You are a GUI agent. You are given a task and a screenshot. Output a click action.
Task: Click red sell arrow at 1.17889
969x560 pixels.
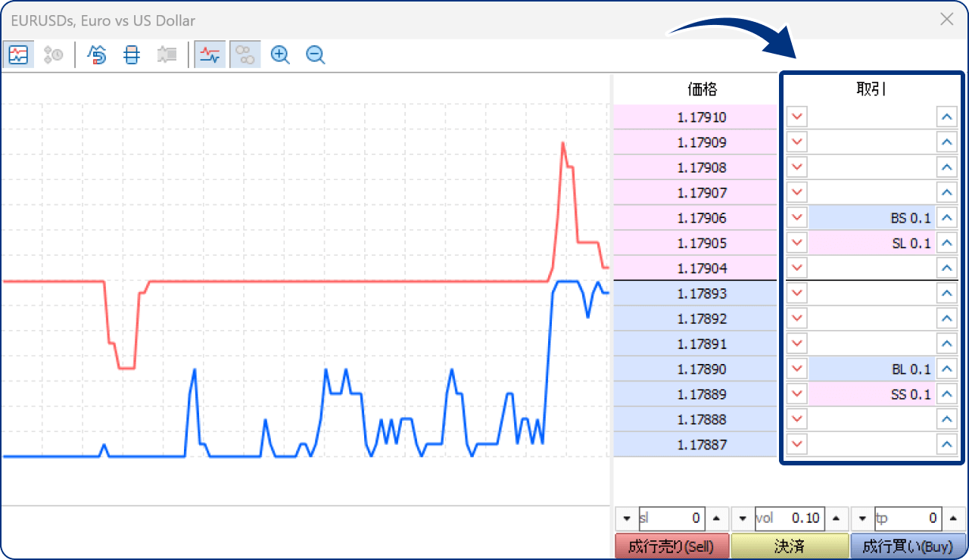[797, 394]
